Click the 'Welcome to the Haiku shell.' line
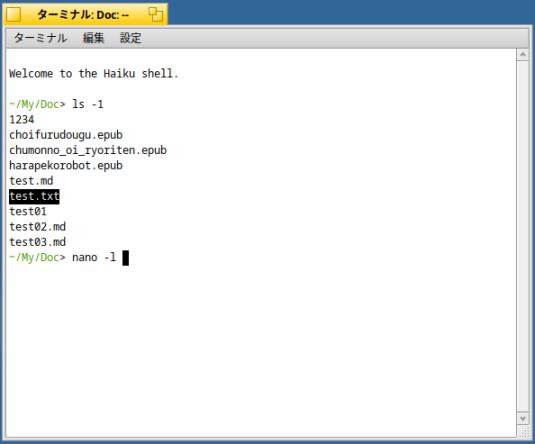The width and height of the screenshot is (535, 444). (x=94, y=74)
